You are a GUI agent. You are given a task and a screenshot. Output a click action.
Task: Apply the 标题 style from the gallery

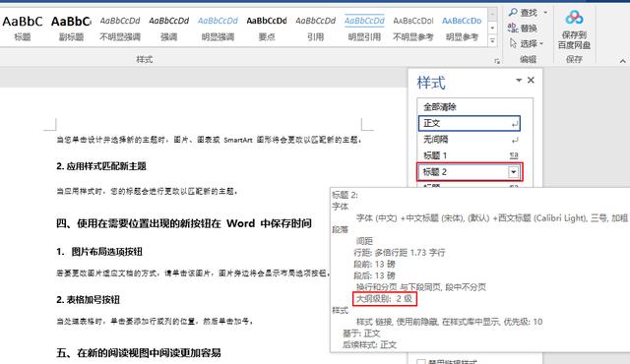pos(22,29)
